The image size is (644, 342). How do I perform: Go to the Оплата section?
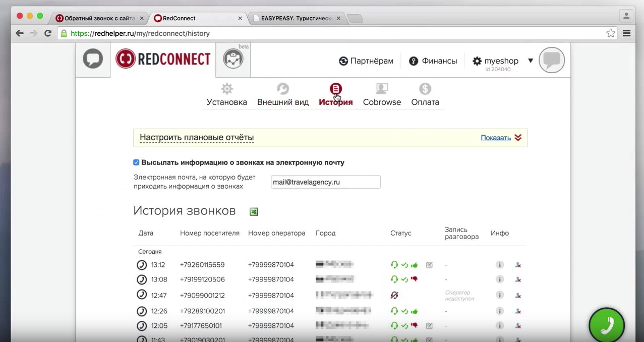point(425,95)
